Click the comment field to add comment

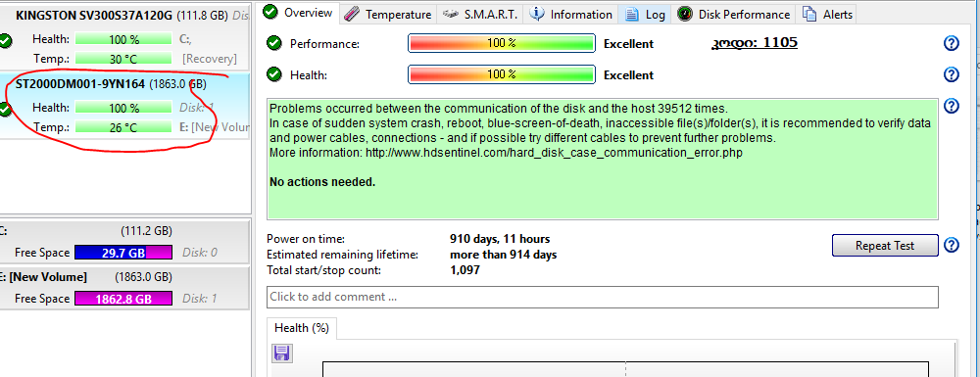coord(603,297)
